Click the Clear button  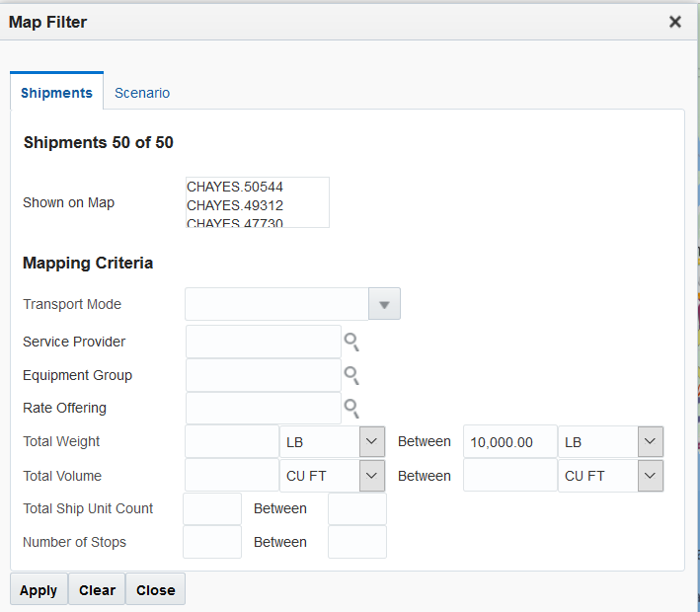pyautogui.click(x=97, y=590)
